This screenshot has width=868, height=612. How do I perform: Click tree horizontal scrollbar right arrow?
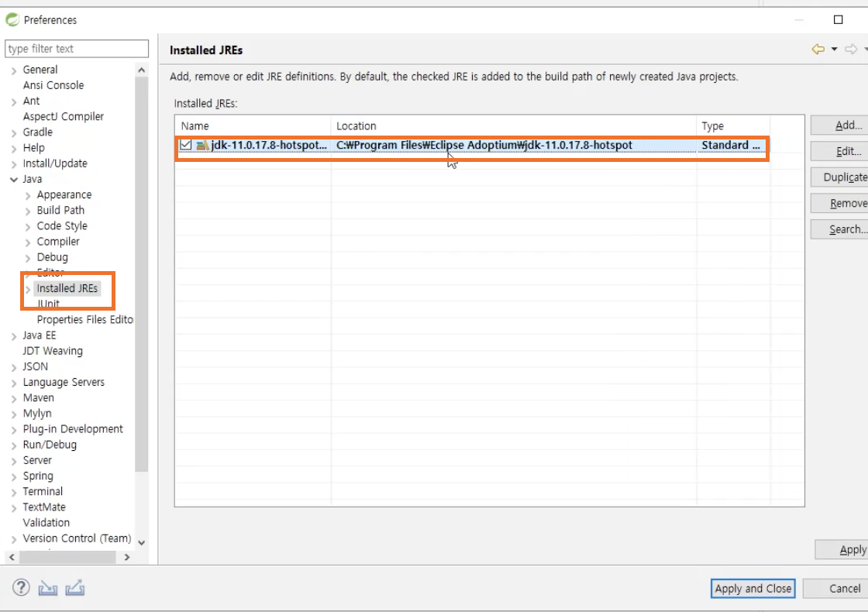point(127,557)
